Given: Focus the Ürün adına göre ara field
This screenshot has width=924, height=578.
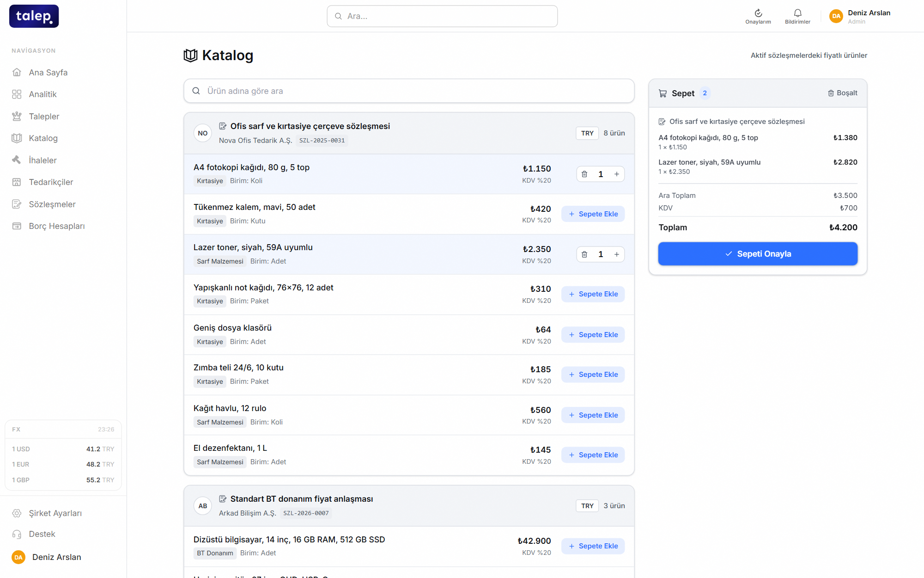Looking at the screenshot, I should click(x=409, y=91).
